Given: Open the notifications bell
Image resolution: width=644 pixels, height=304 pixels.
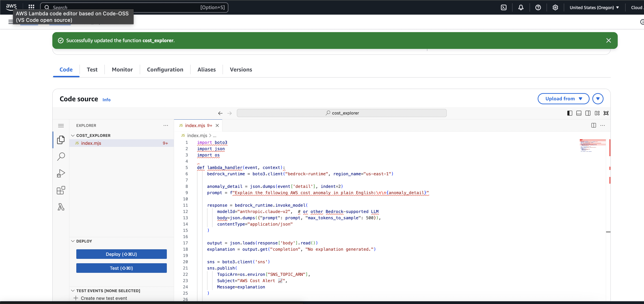Looking at the screenshot, I should [x=521, y=7].
